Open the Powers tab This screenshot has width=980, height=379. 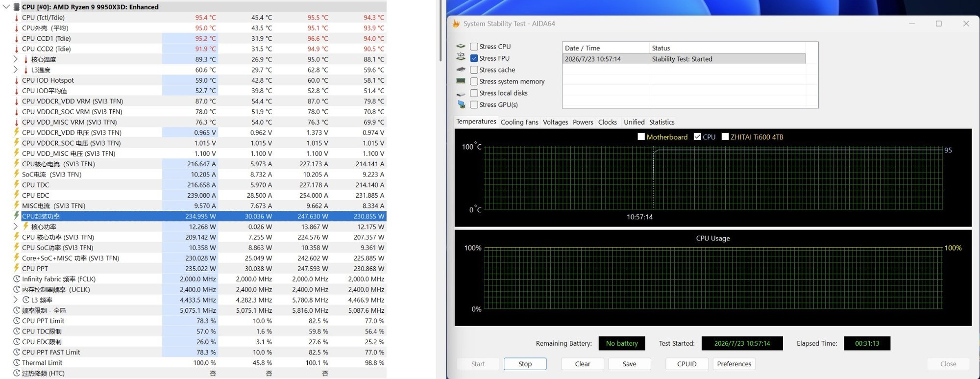click(x=583, y=122)
